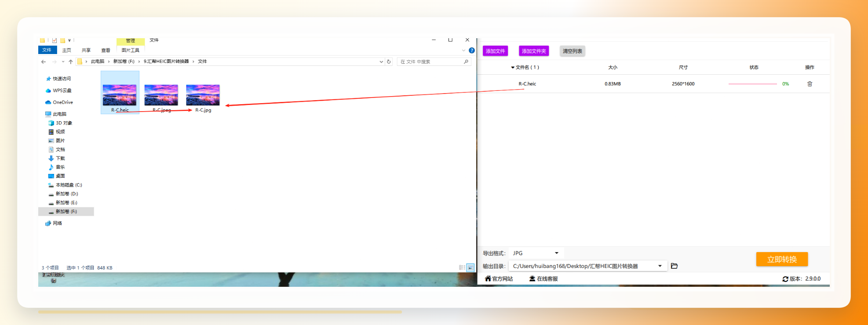Open the 视频 folder
Screen dimensions: 868x325
(x=57, y=132)
